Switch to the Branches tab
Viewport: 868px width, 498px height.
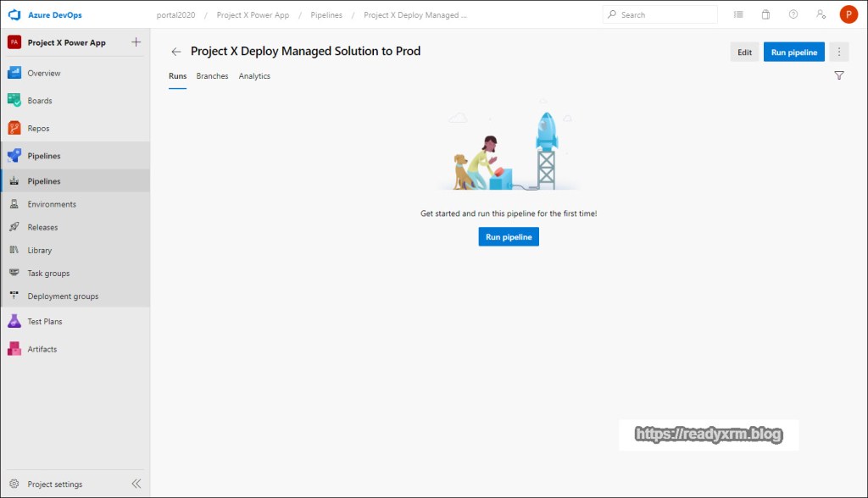click(x=212, y=76)
